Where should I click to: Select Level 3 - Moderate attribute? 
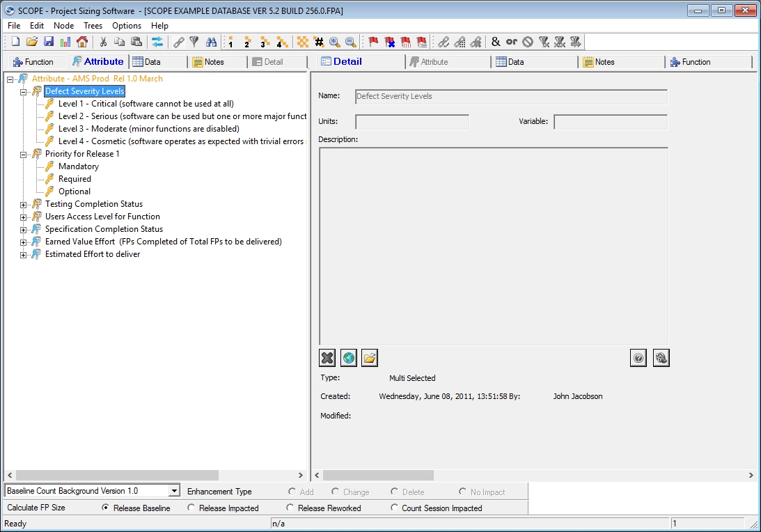(148, 129)
